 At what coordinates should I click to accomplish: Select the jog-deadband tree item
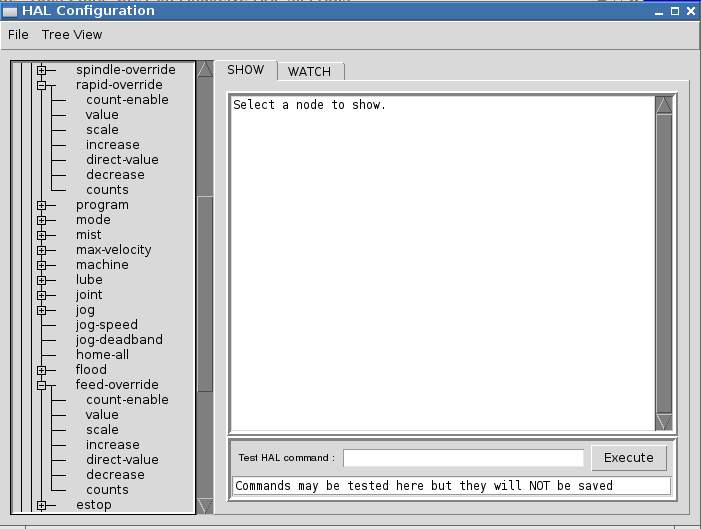coord(119,340)
